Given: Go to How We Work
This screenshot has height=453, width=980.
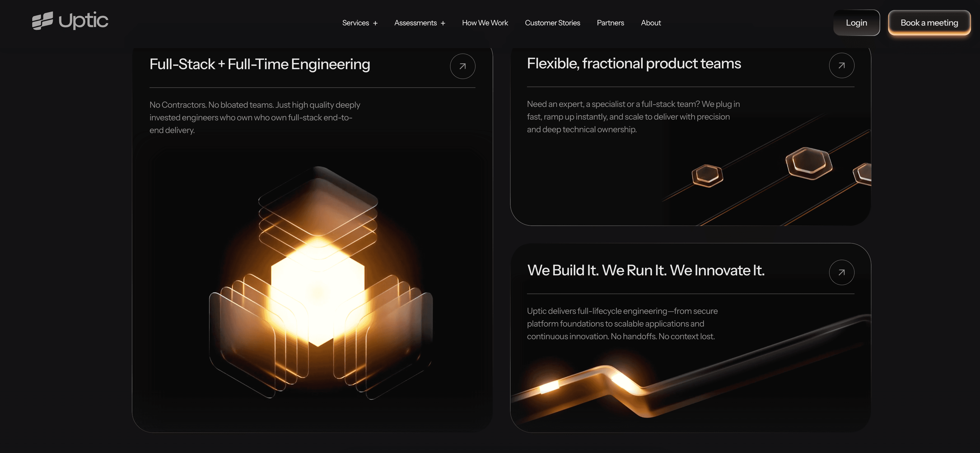Looking at the screenshot, I should tap(485, 23).
